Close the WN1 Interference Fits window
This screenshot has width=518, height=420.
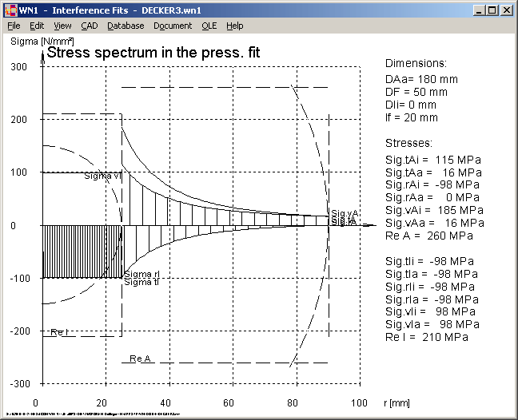[506, 10]
